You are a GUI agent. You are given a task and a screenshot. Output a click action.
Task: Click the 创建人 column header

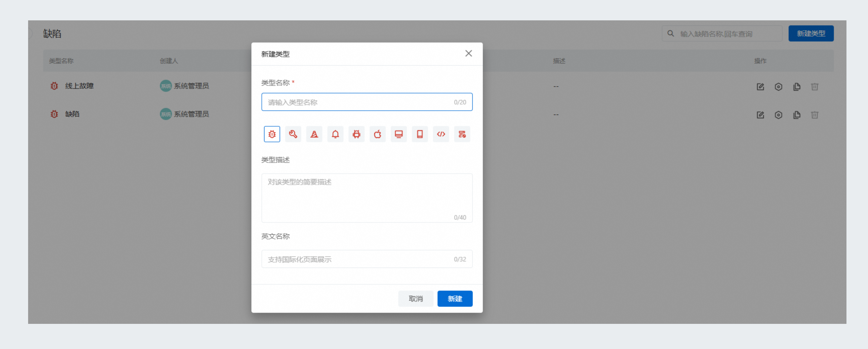click(x=168, y=61)
